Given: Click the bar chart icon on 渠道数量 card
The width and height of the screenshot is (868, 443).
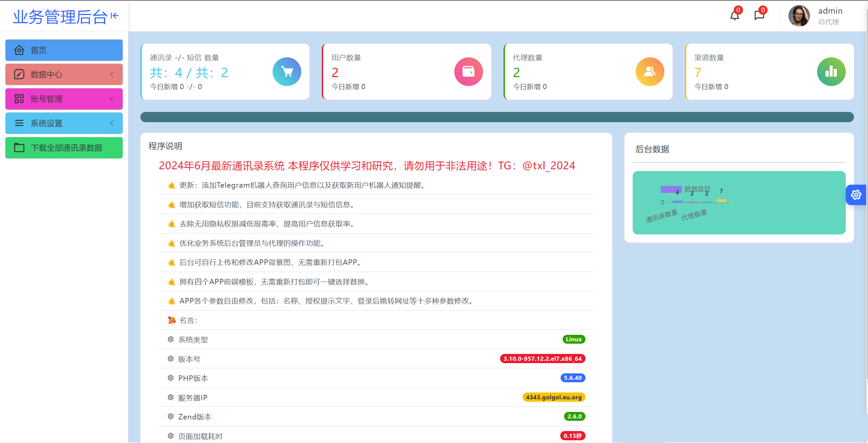Looking at the screenshot, I should [x=831, y=71].
